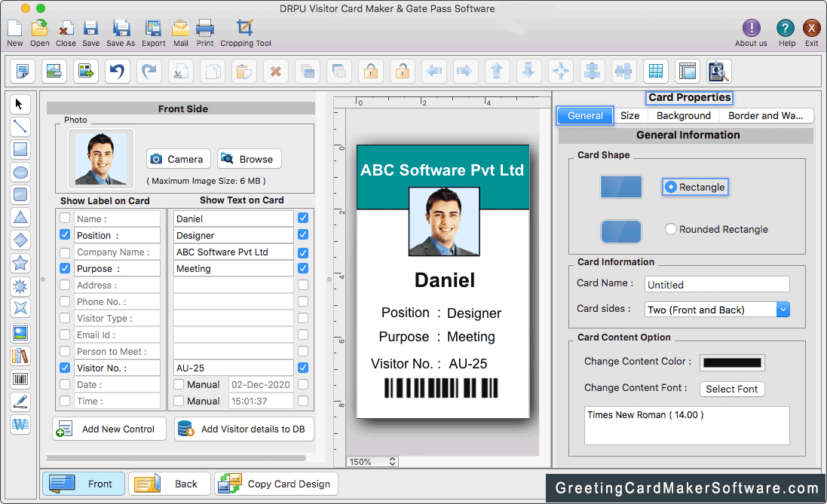The width and height of the screenshot is (827, 504).
Task: Redo the last undone action
Action: point(149,71)
